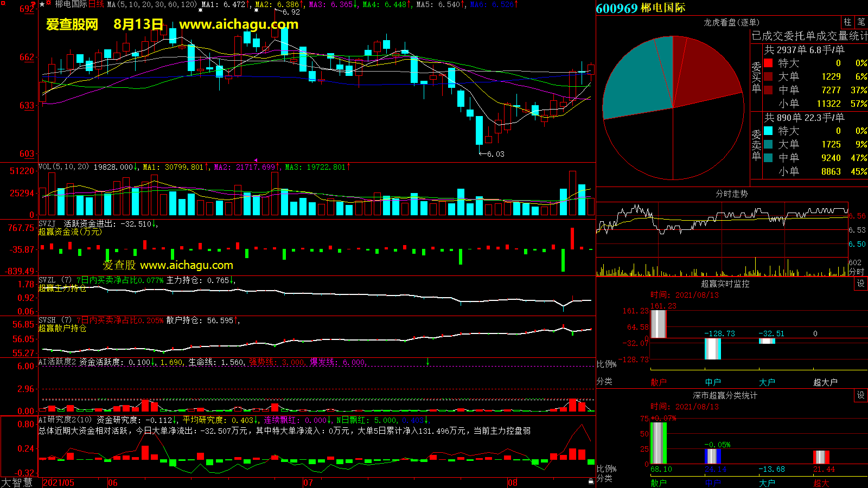Select the 日线 period label

pos(96,4)
